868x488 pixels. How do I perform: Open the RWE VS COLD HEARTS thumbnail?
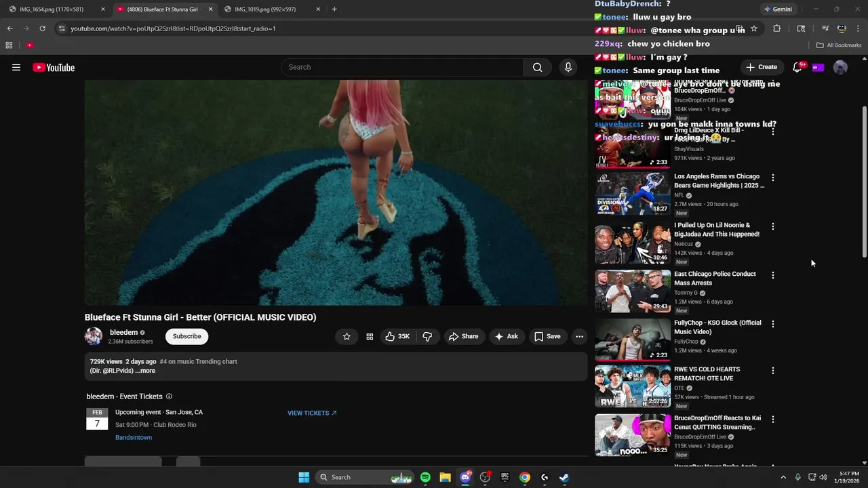click(x=633, y=386)
